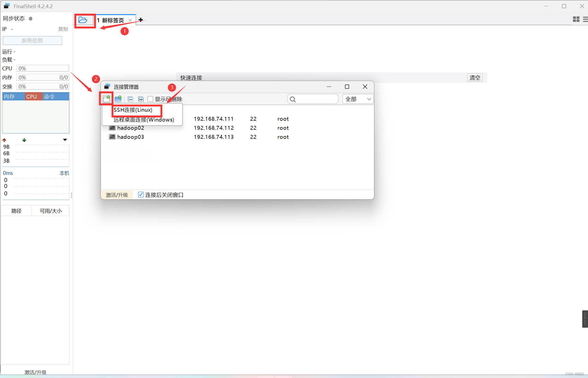Toggle 显示已删除 checkbox
This screenshot has width=588, height=378.
coord(150,99)
